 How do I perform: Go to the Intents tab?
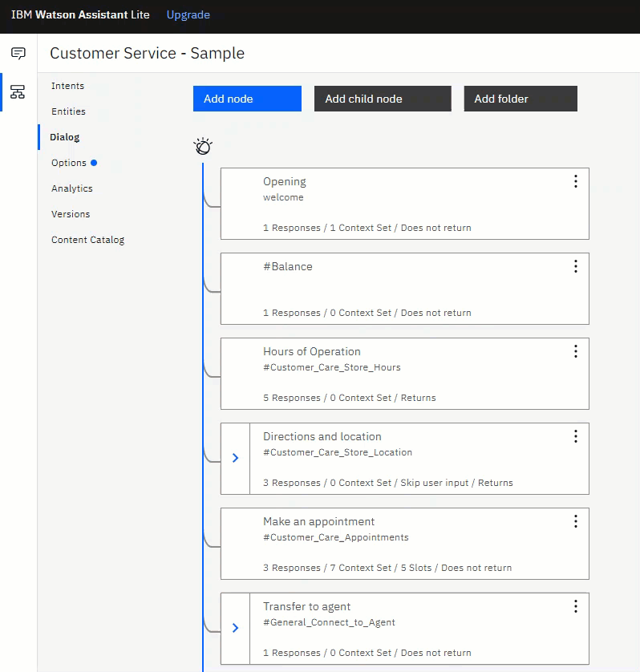tap(67, 86)
